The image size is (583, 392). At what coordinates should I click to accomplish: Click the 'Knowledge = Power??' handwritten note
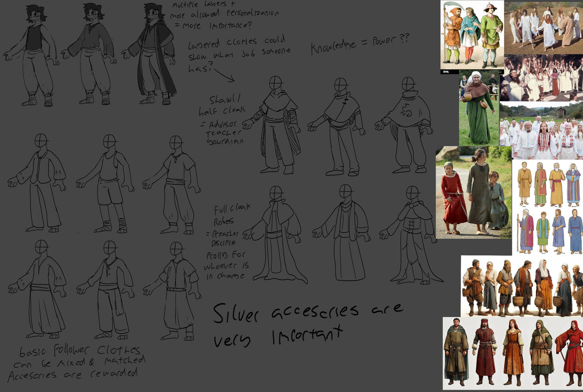[360, 44]
